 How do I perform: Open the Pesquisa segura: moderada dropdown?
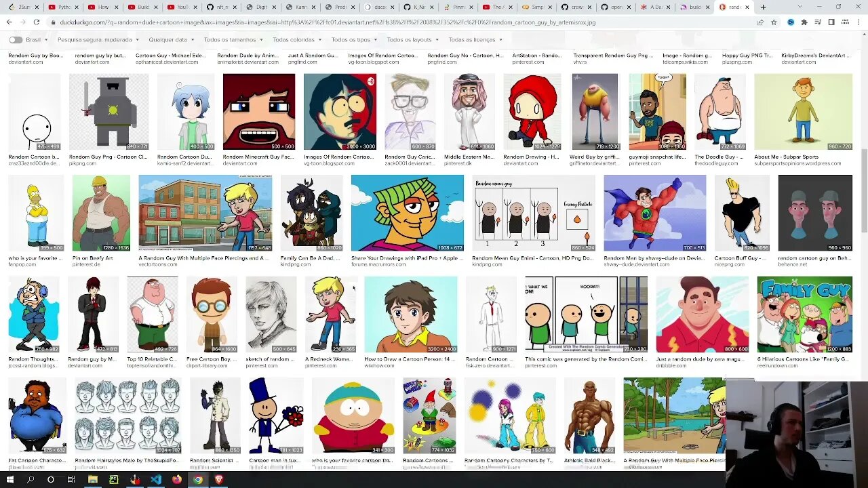97,40
